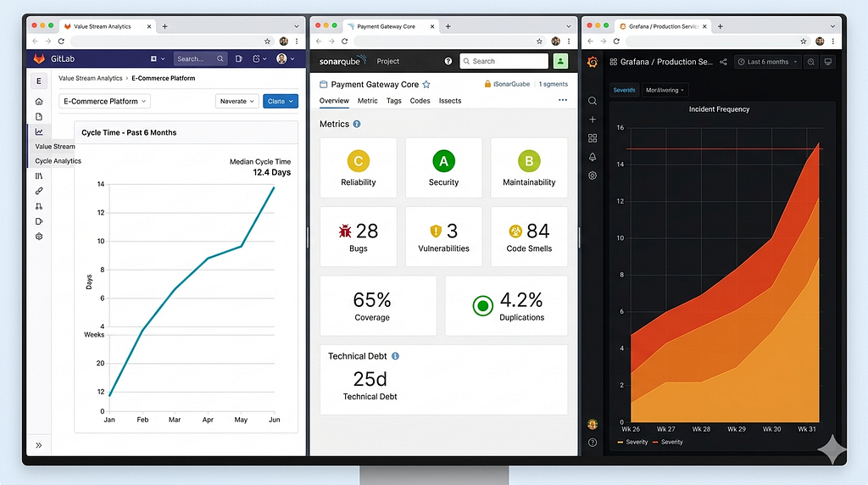This screenshot has width=868, height=485.
Task: Click the GitLab fox logo
Action: click(x=39, y=59)
